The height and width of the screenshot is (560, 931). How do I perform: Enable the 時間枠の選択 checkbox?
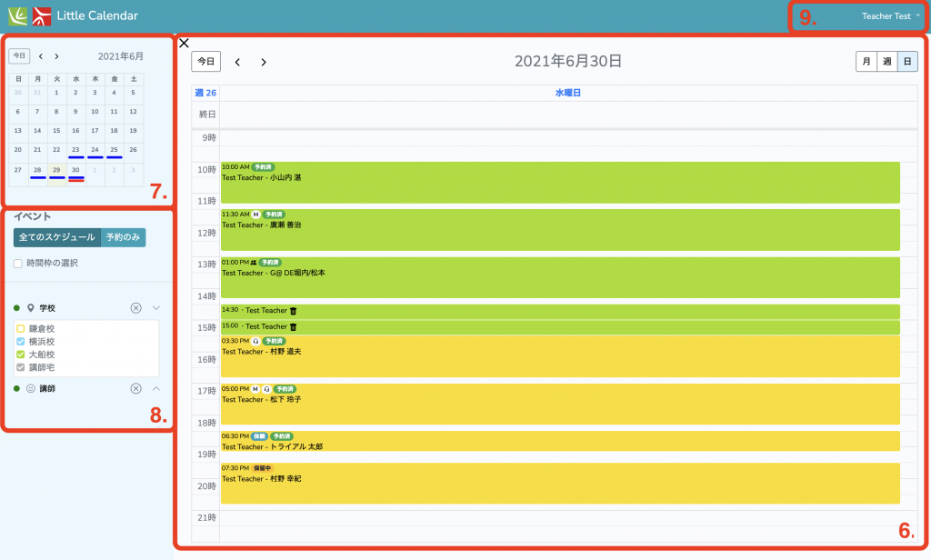coord(18,263)
